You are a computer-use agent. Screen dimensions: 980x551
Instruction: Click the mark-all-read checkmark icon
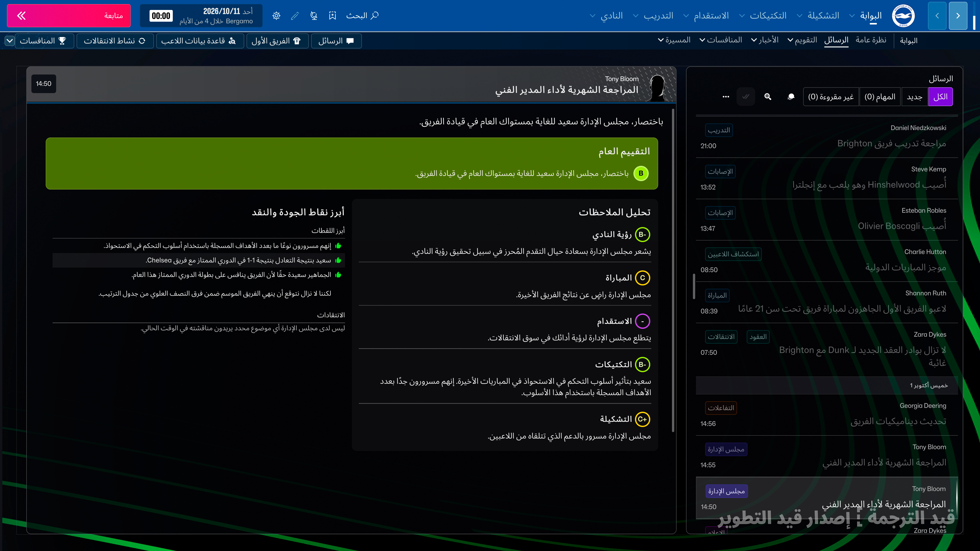[746, 97]
